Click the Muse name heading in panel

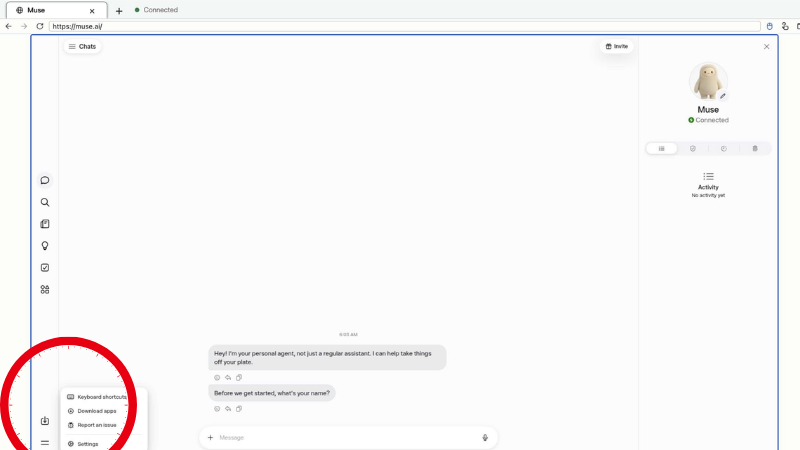click(708, 110)
